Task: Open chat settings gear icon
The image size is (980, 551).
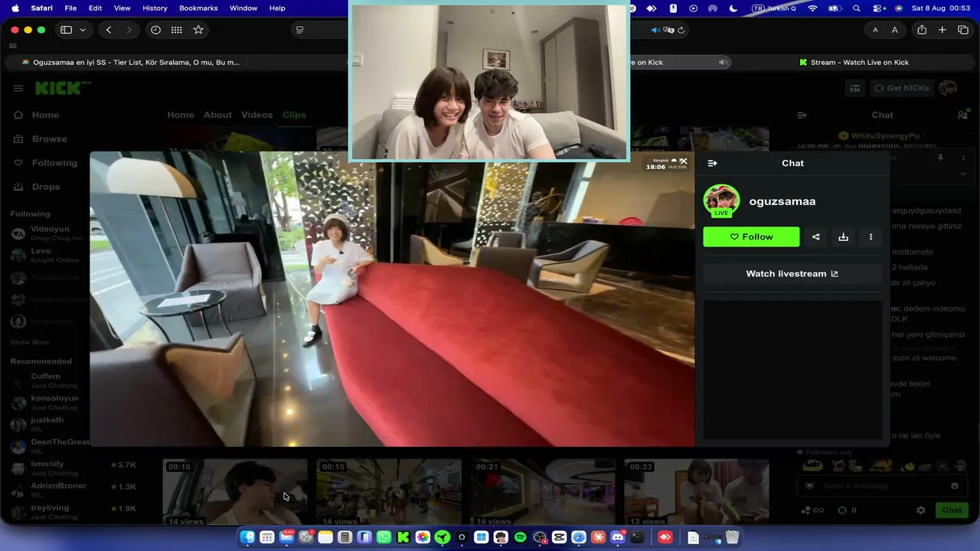Action: point(921,510)
